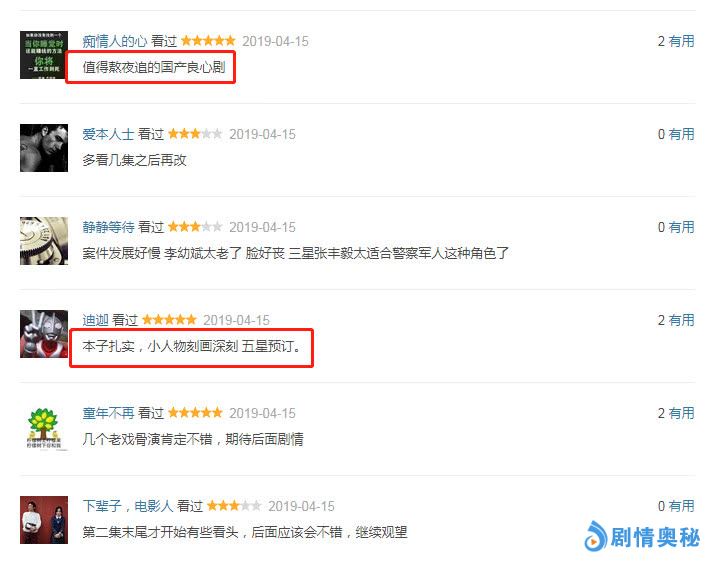Open 爱本人士 user profile link
The image size is (728, 567).
point(108,134)
